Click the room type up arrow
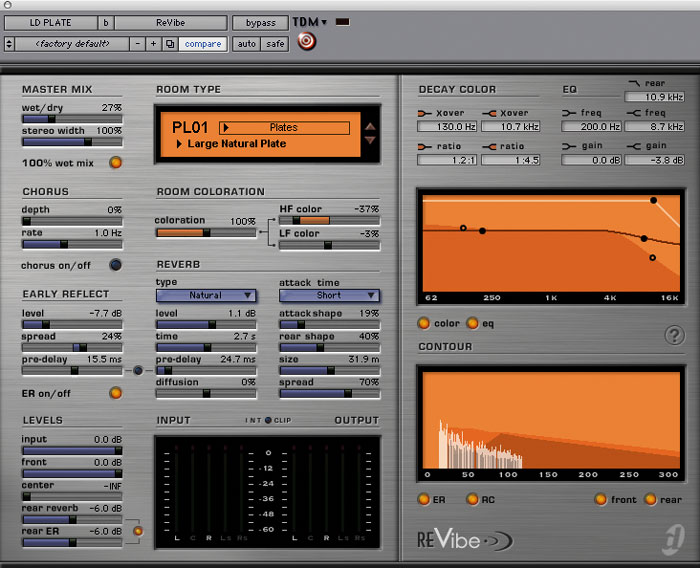Viewport: 700px width, 568px height. point(370,127)
